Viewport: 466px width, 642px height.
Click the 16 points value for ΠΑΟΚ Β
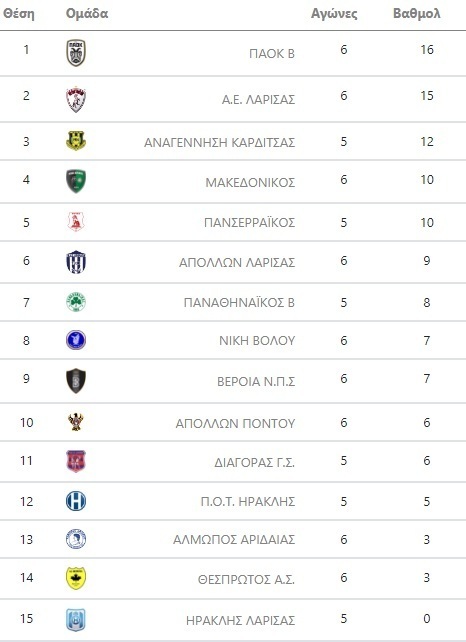427,50
